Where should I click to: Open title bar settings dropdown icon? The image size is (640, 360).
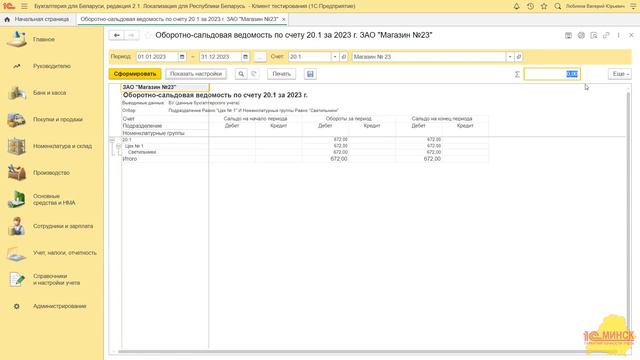pos(633,6)
